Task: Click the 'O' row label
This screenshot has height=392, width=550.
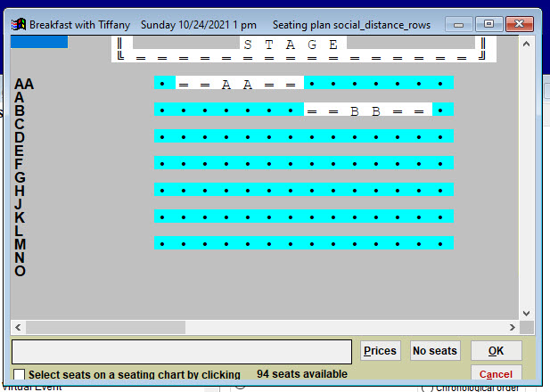Action: pos(20,271)
